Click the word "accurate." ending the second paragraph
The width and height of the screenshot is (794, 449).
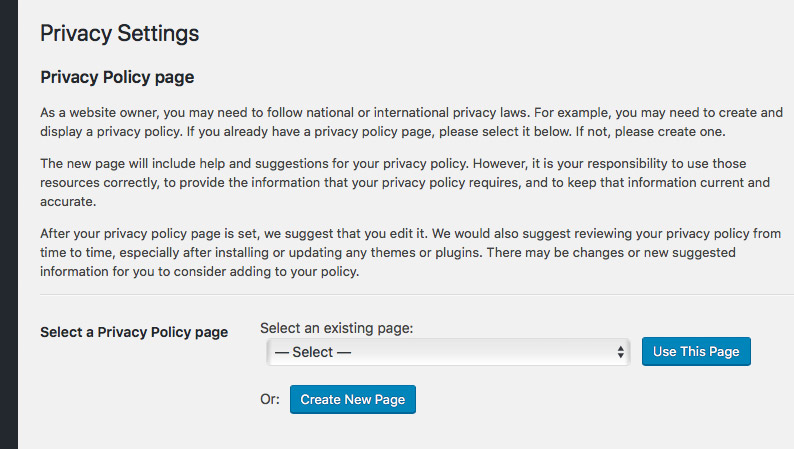pos(68,201)
